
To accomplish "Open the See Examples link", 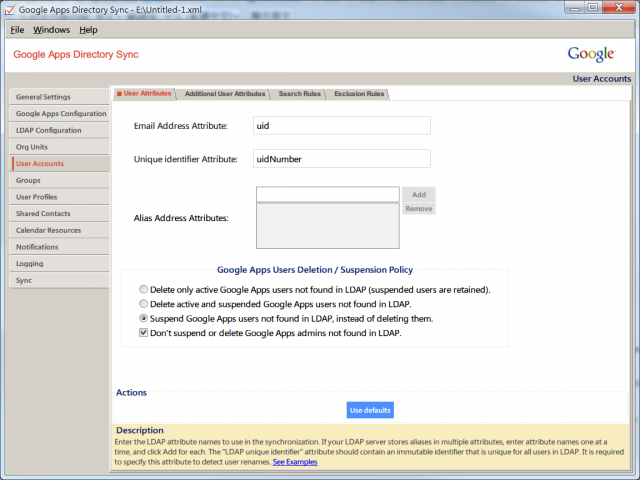I will coord(295,462).
